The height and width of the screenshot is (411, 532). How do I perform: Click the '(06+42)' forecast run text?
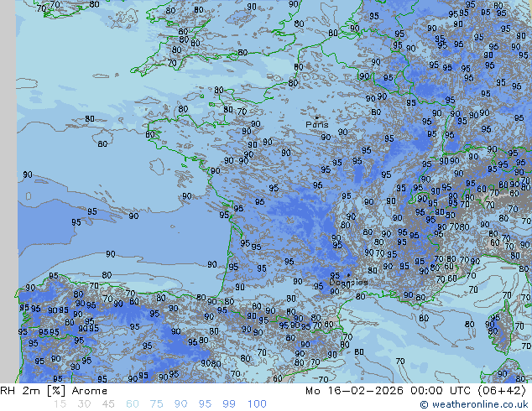coord(502,391)
